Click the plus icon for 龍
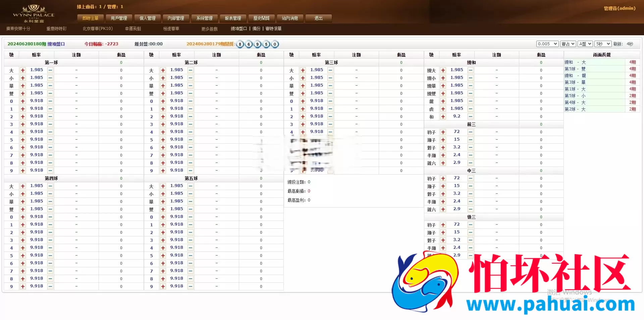 pyautogui.click(x=443, y=101)
